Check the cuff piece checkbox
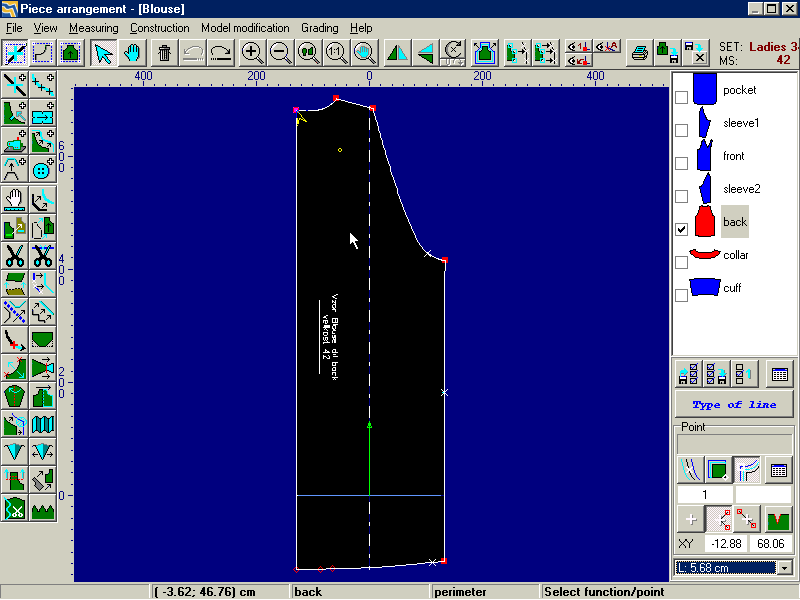The image size is (800, 600). 681,295
